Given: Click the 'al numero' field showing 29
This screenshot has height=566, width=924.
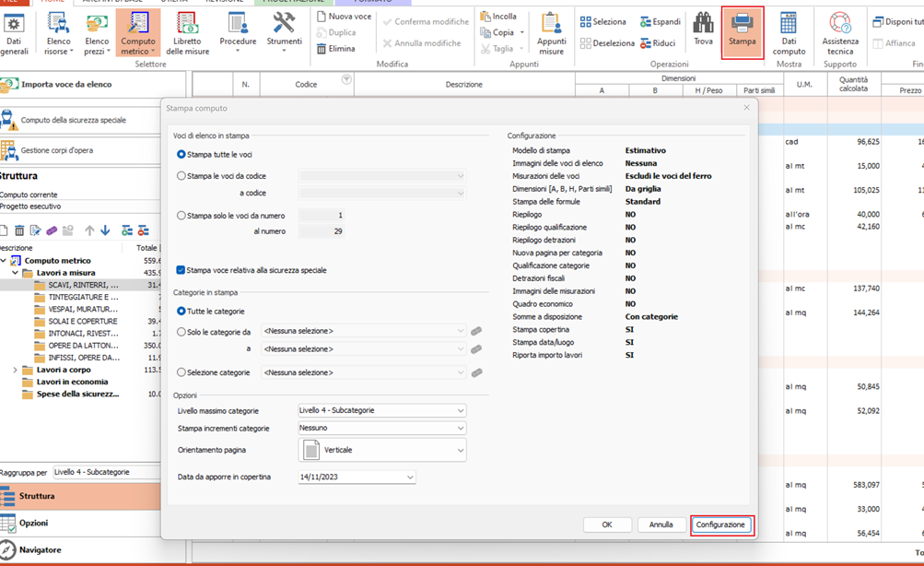Looking at the screenshot, I should (x=322, y=231).
